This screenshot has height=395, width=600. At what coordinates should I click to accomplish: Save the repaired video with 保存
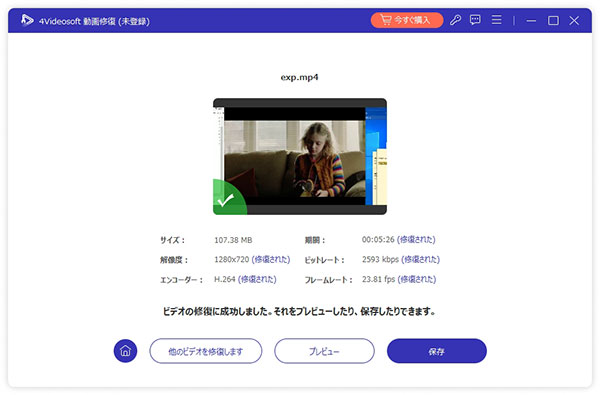pos(437,351)
